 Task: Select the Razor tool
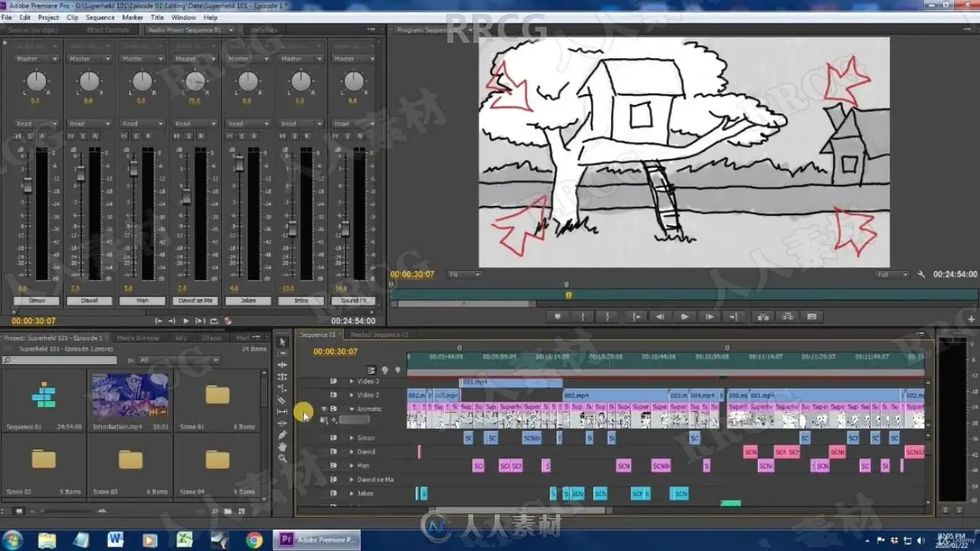pyautogui.click(x=283, y=400)
